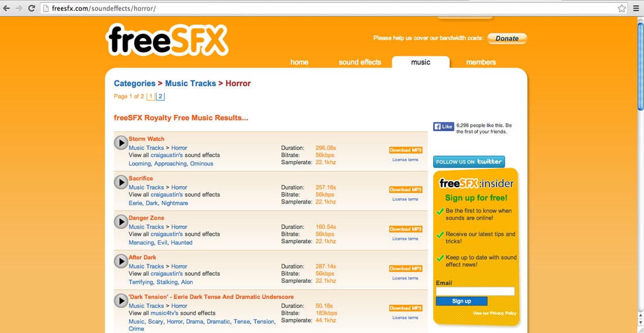The image size is (644, 333).
Task: Go to results page 1
Action: pos(150,97)
